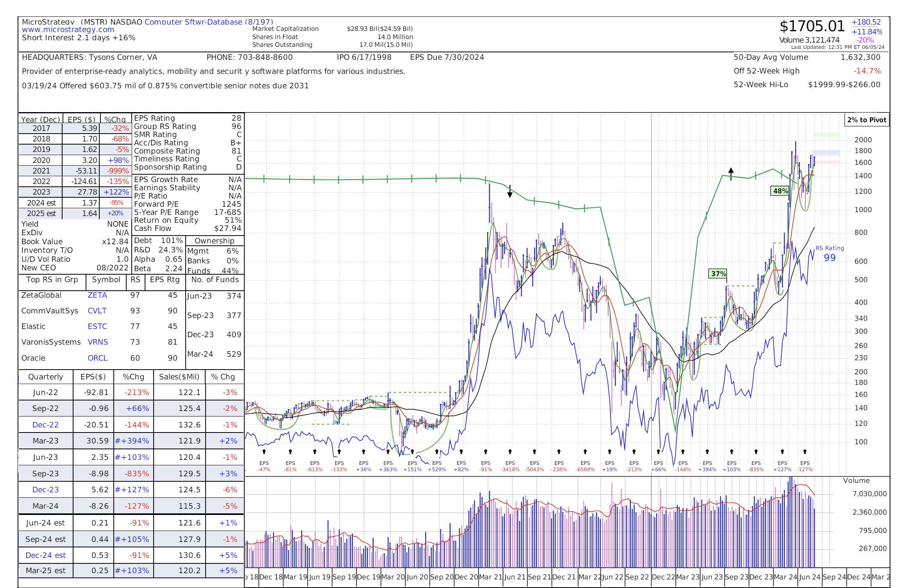Open the ORCL ticker symbol
This screenshot has width=917, height=588.
[x=97, y=358]
